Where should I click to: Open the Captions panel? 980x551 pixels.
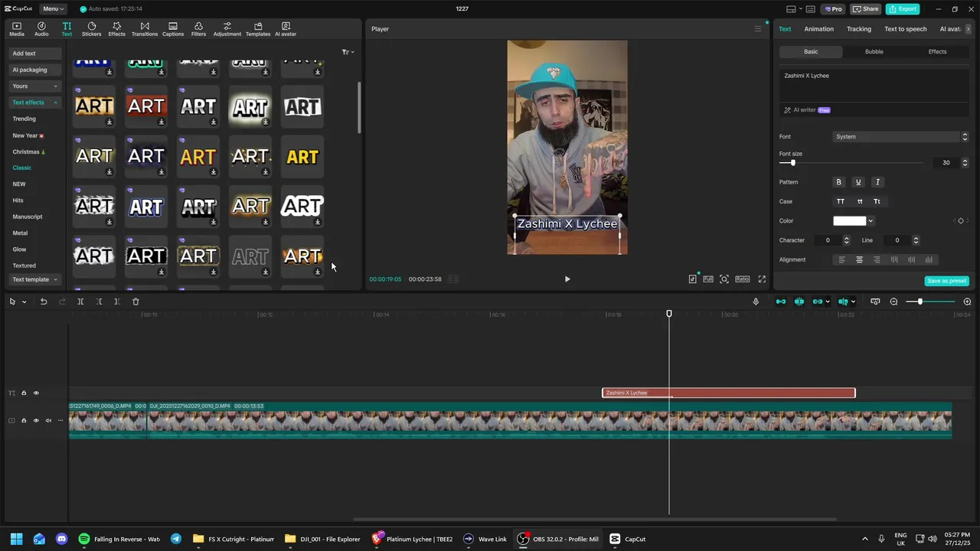(x=173, y=29)
